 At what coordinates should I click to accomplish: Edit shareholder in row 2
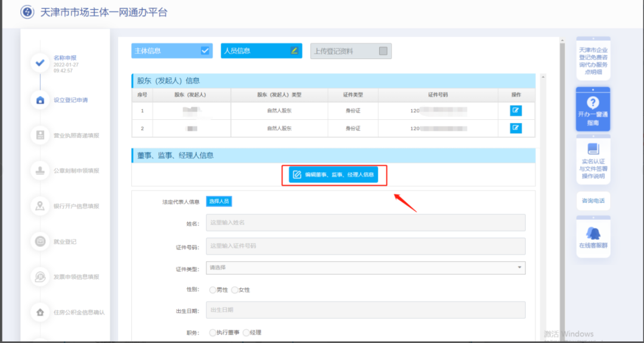pos(516,128)
